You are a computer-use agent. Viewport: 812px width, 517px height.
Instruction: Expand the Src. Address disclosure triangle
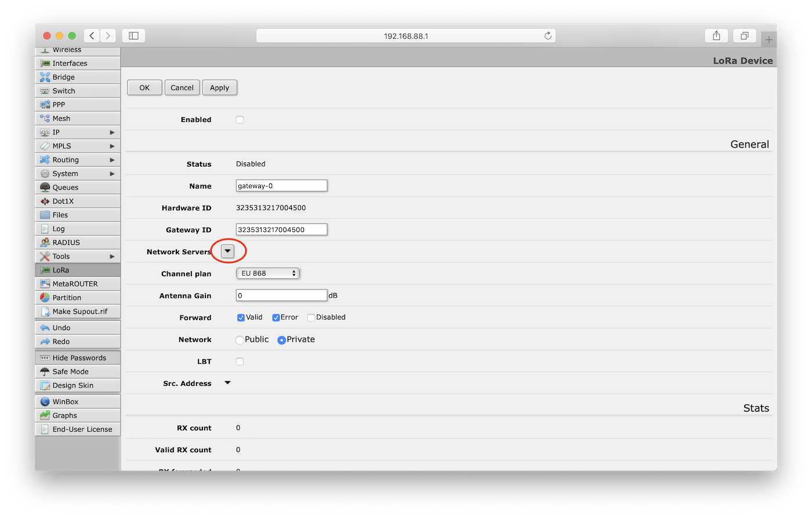[x=227, y=382]
